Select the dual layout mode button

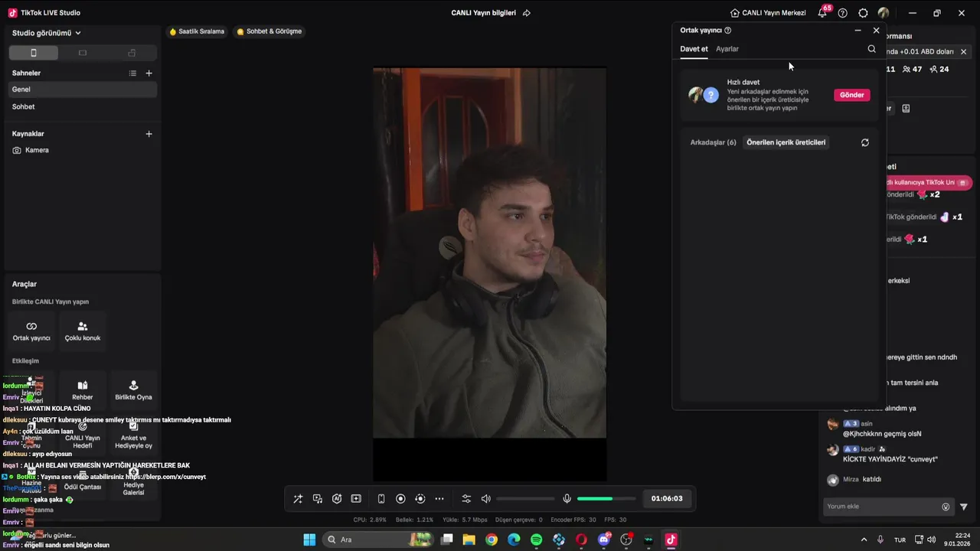pos(132,53)
